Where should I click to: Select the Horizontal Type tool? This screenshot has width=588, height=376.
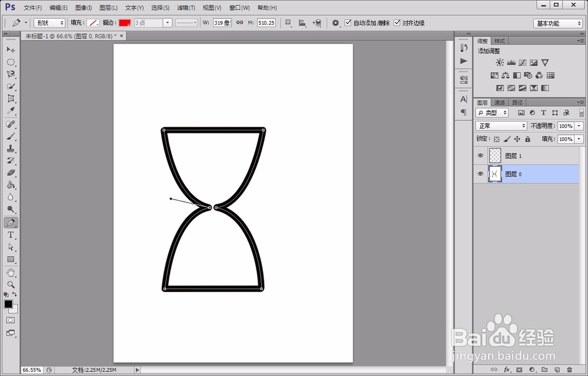coord(11,235)
